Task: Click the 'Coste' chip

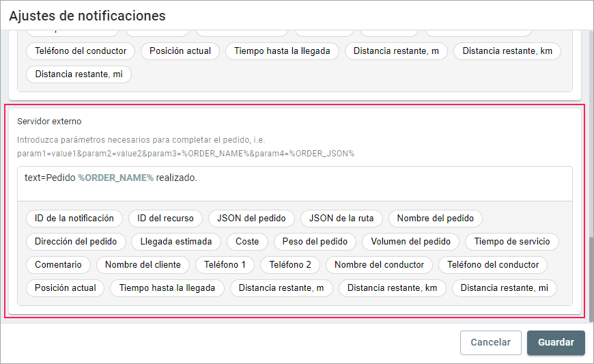Action: pyautogui.click(x=247, y=241)
